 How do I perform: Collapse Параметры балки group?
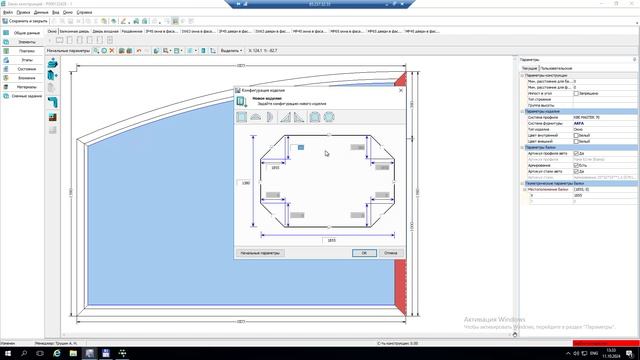(x=522, y=147)
